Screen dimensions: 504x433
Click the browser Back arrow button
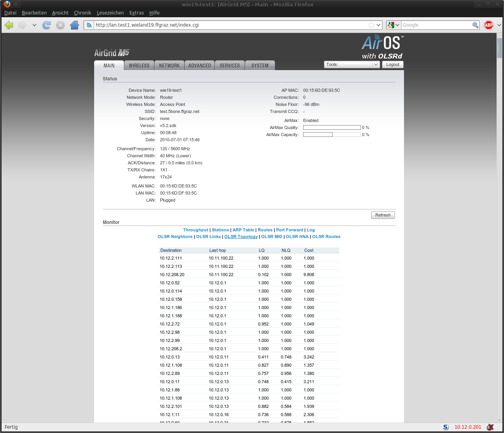[9, 25]
